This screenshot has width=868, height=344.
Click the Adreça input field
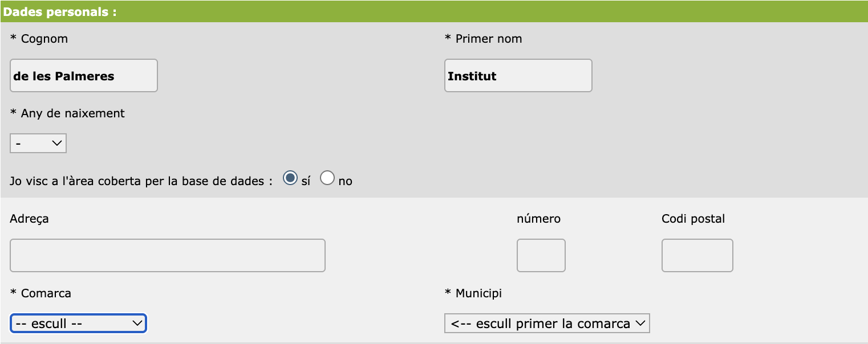(168, 255)
